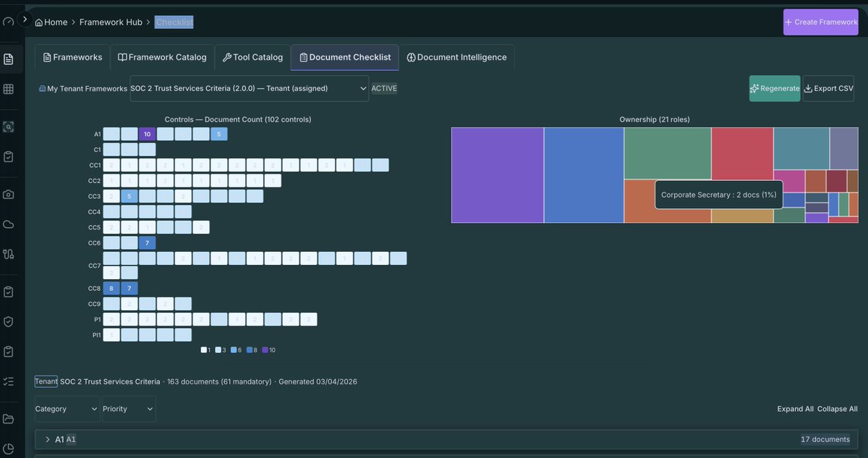Image resolution: width=868 pixels, height=458 pixels.
Task: Click the Regenerate button
Action: 775,88
